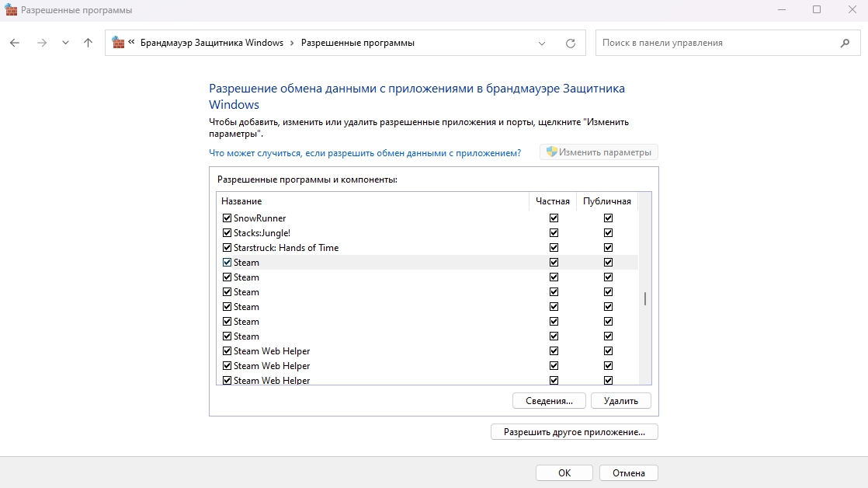Viewport: 868px width, 488px height.
Task: Click the programs list scrollbar thumb
Action: coord(645,298)
